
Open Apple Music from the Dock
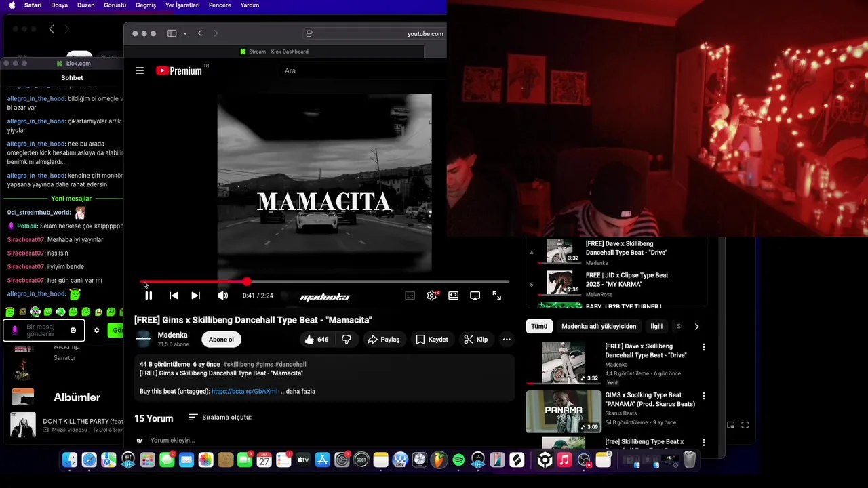tap(564, 460)
